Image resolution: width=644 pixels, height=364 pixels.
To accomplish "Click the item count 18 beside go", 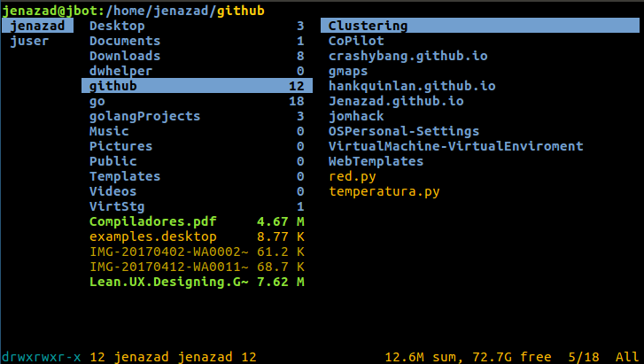I will [297, 101].
